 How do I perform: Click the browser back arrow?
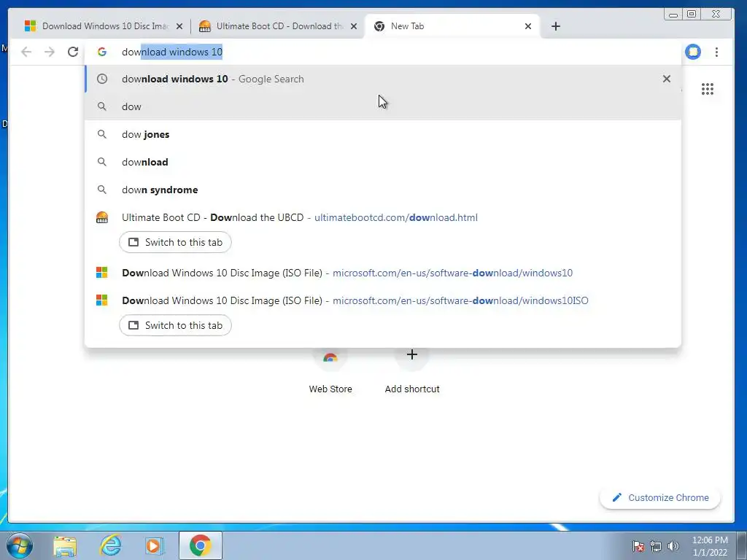click(26, 52)
